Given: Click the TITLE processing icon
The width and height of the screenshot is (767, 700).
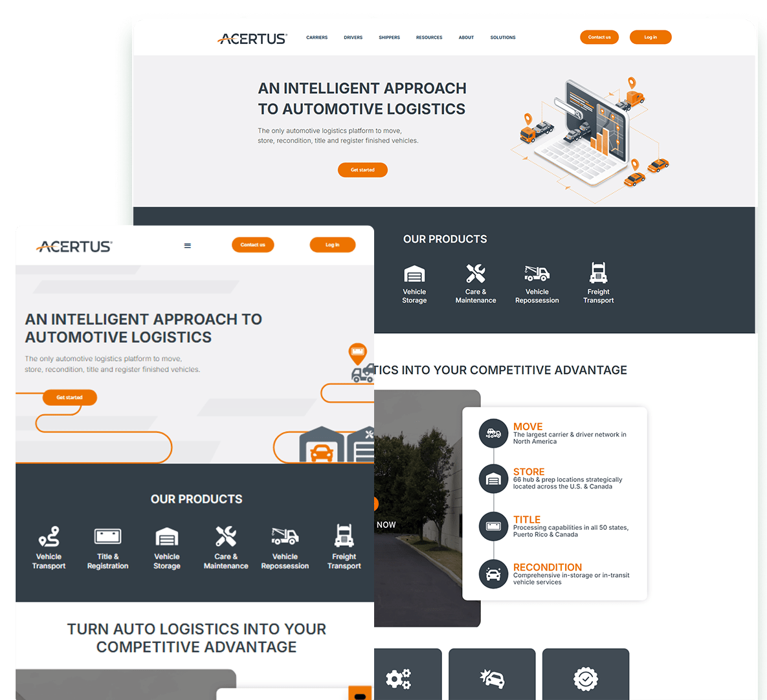Looking at the screenshot, I should (x=493, y=526).
